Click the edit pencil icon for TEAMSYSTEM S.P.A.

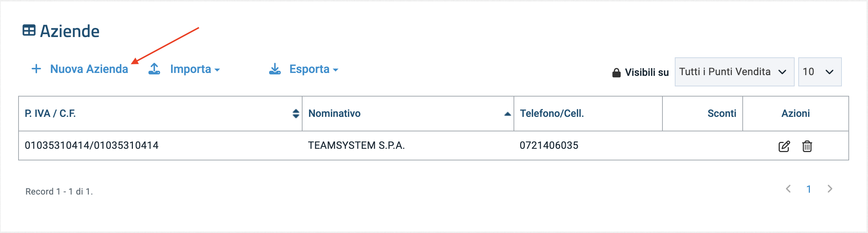coord(784,146)
